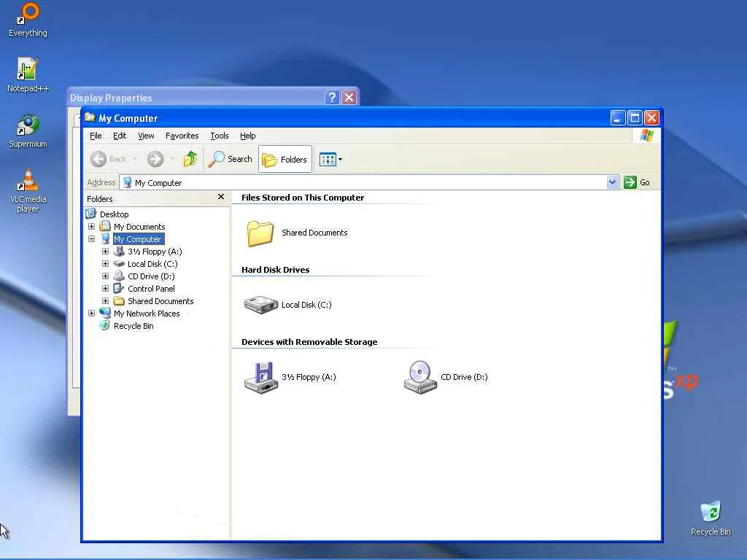Screen dimensions: 747x560
Task: Click the Display Properties title bar
Action: tap(213, 97)
